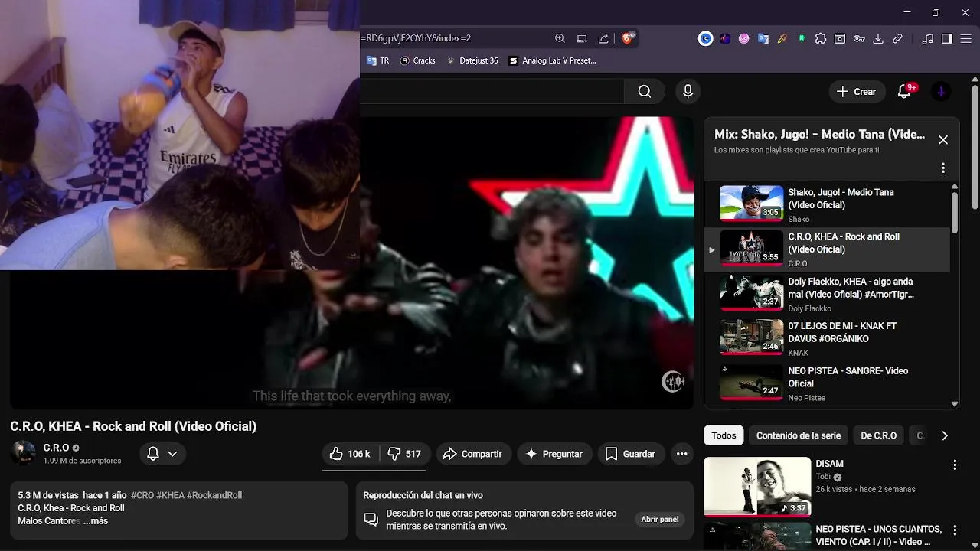Open the account avatar menu
The height and width of the screenshot is (551, 980).
pyautogui.click(x=941, y=92)
